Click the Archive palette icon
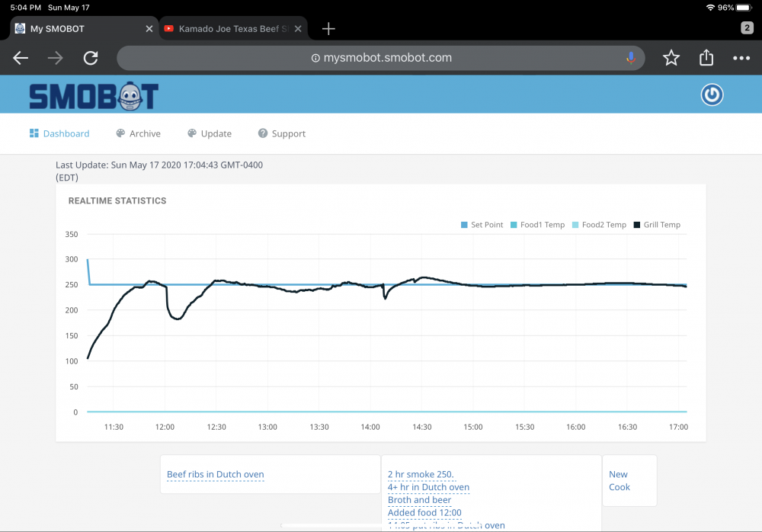Image resolution: width=762 pixels, height=532 pixels. point(120,133)
